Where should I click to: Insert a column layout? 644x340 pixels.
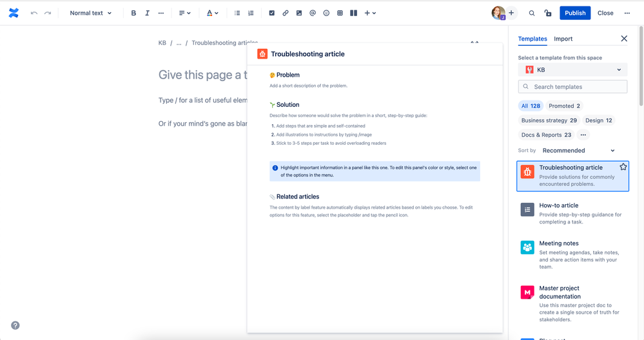[x=353, y=13]
